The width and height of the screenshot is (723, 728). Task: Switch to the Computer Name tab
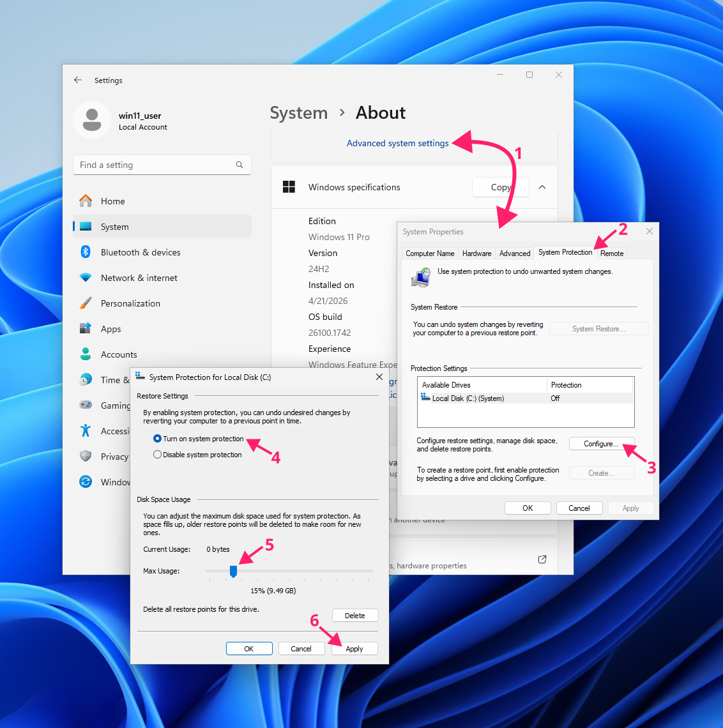coord(430,254)
